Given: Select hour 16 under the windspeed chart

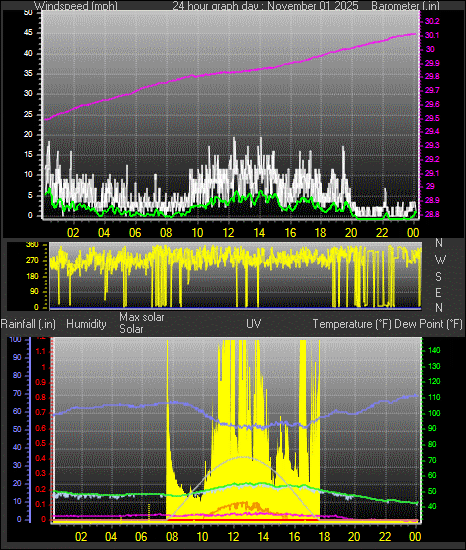Looking at the screenshot, I should pyautogui.click(x=290, y=233).
